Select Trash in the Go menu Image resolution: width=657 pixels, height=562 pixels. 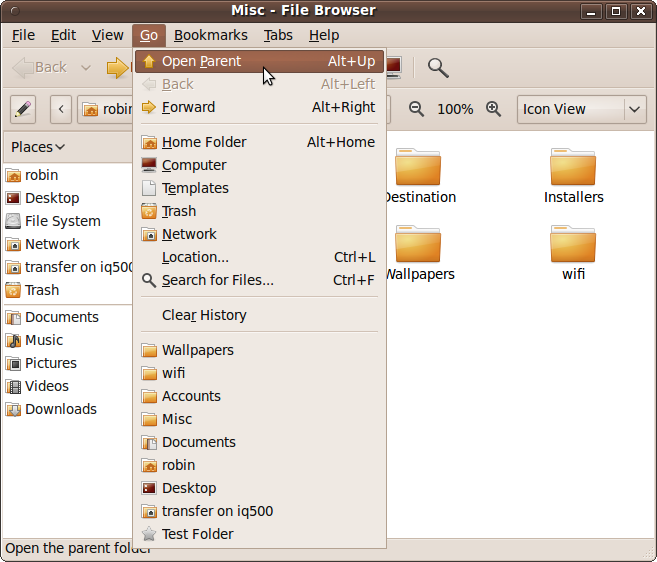pyautogui.click(x=259, y=211)
